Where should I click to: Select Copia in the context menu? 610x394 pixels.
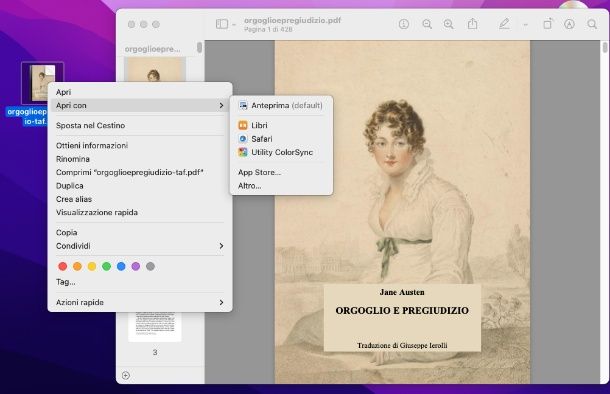pyautogui.click(x=140, y=232)
